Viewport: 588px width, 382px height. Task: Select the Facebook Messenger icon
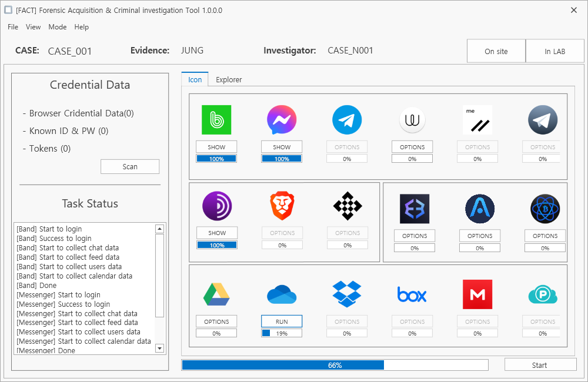[x=282, y=120]
